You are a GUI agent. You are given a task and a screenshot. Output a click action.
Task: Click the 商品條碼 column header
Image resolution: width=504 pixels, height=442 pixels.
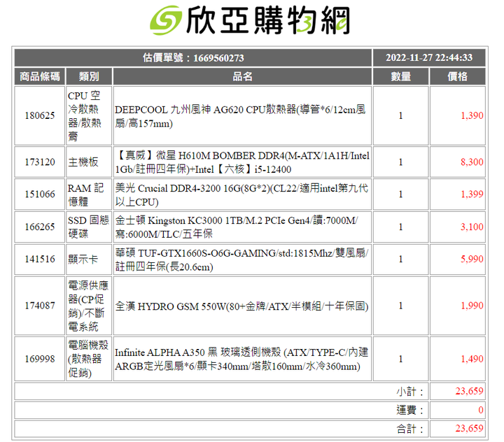coord(40,76)
